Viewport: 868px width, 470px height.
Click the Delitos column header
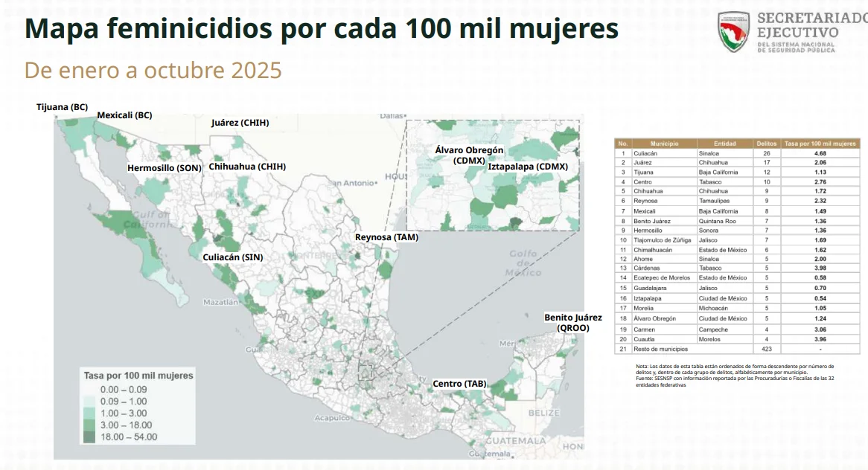(766, 143)
